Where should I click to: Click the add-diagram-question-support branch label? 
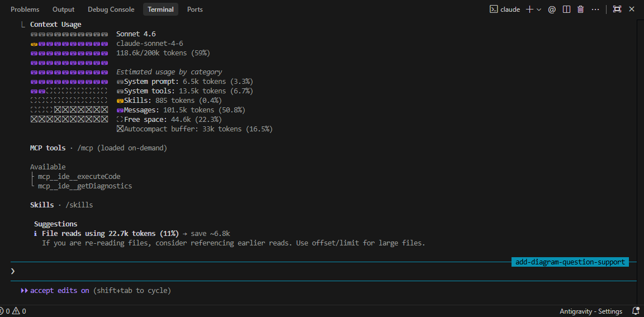click(x=570, y=262)
